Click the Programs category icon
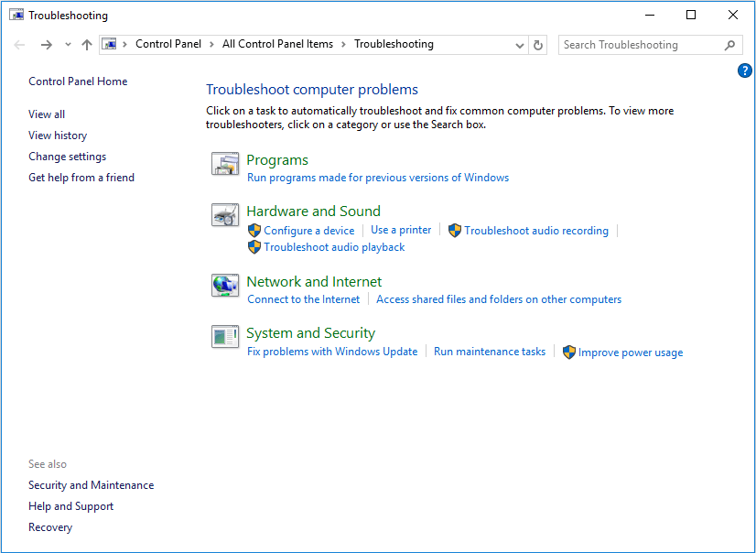756x553 pixels. pos(225,164)
